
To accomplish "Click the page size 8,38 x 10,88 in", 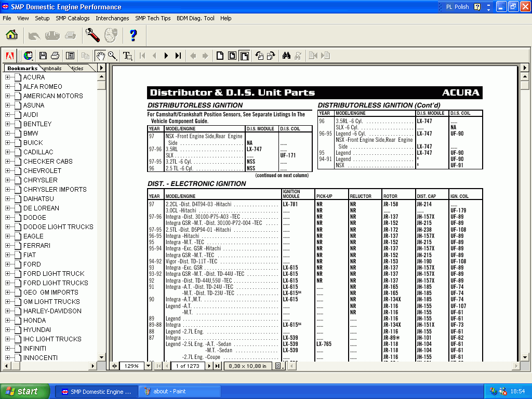I will pyautogui.click(x=248, y=366).
